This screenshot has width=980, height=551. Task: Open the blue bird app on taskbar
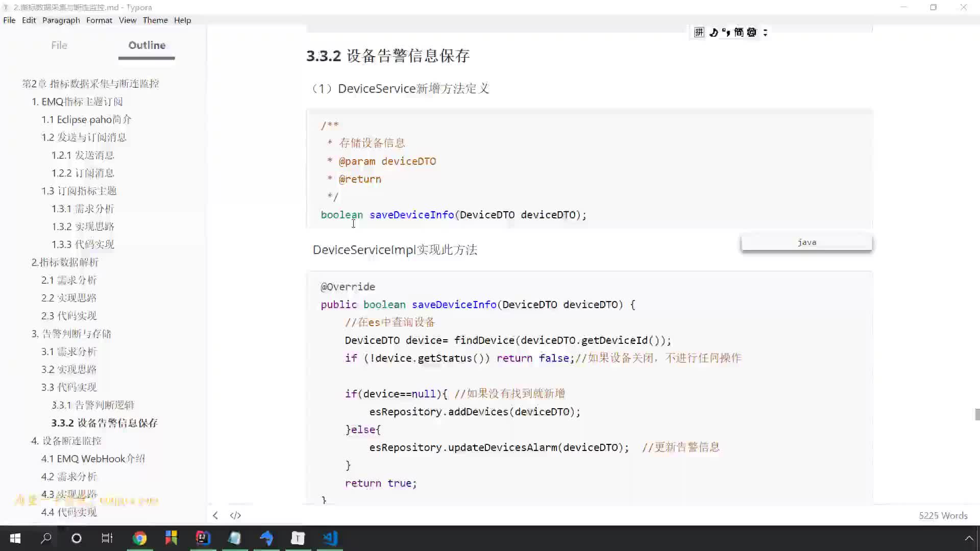click(x=266, y=538)
